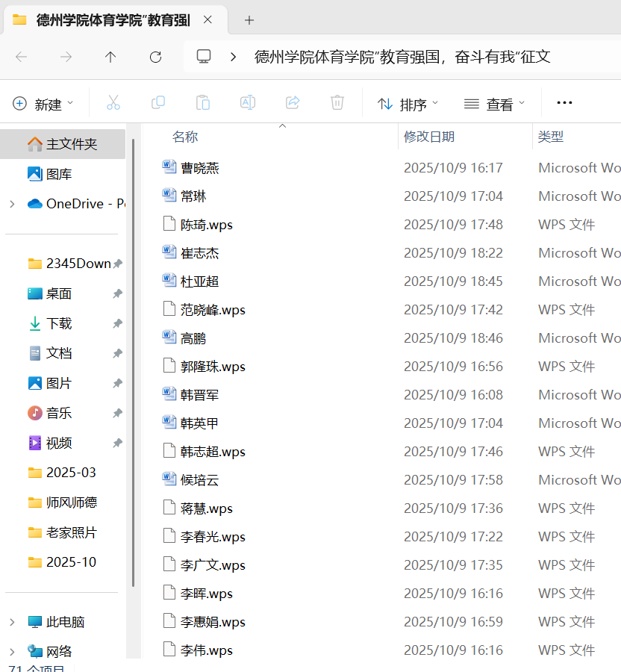Go up one folder level with up arrow
This screenshot has width=621, height=672.
[x=110, y=57]
